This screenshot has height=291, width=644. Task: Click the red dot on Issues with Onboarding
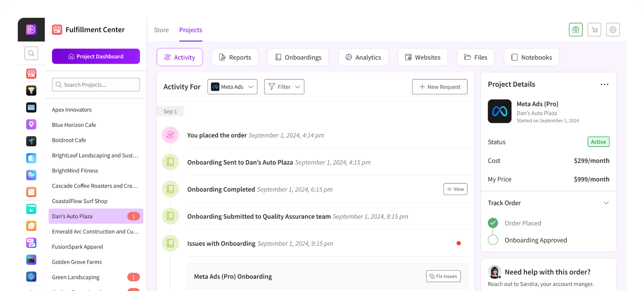(x=459, y=243)
